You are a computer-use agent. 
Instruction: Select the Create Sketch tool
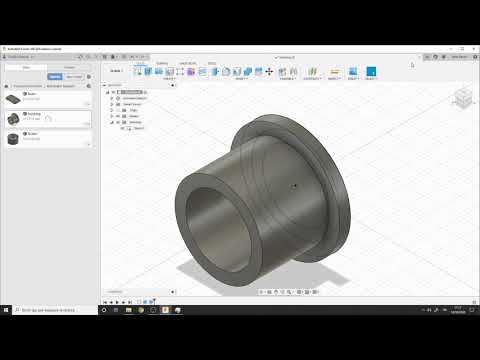pos(137,71)
